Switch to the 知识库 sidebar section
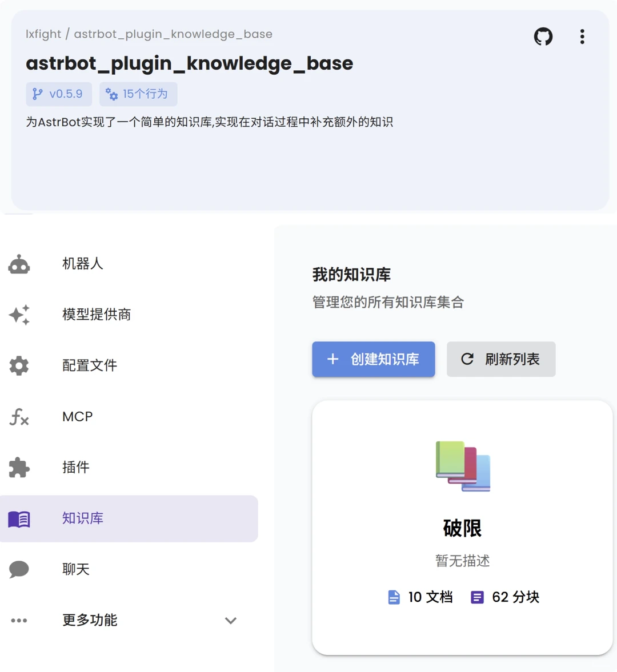This screenshot has width=617, height=672. point(83,518)
